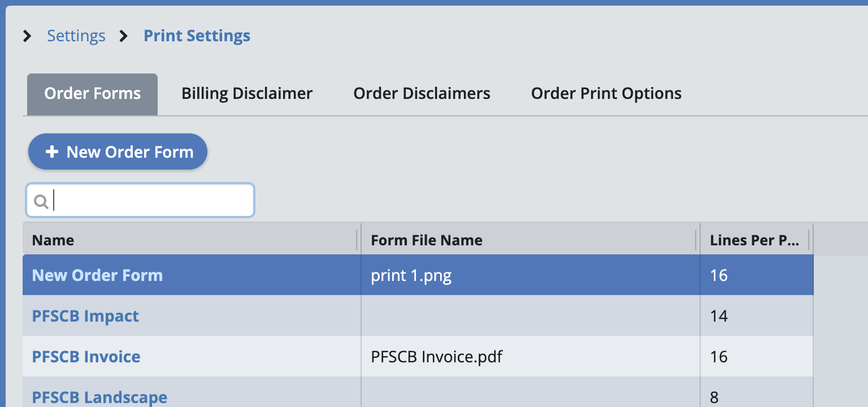The height and width of the screenshot is (407, 868).
Task: Open the Billing Disclaimer tab
Action: [247, 94]
